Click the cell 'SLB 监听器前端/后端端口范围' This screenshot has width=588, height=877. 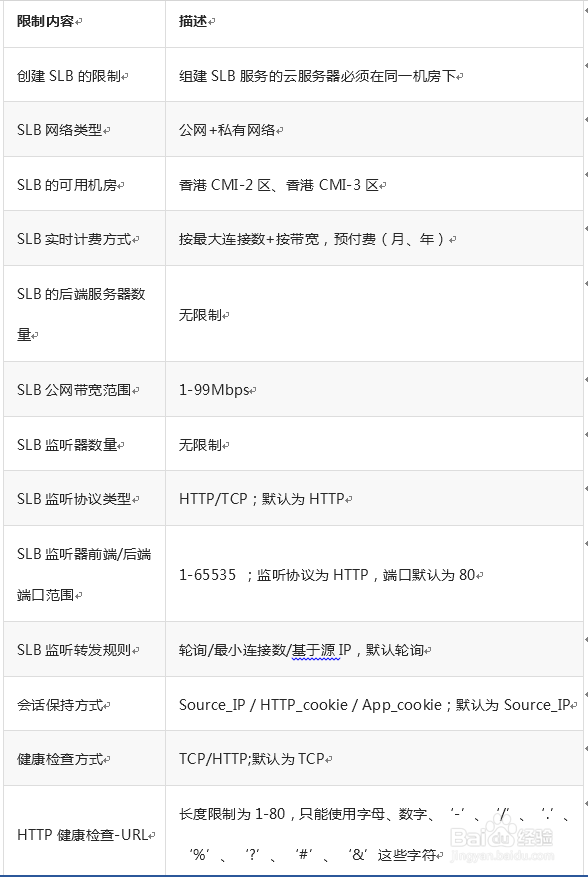tap(84, 573)
